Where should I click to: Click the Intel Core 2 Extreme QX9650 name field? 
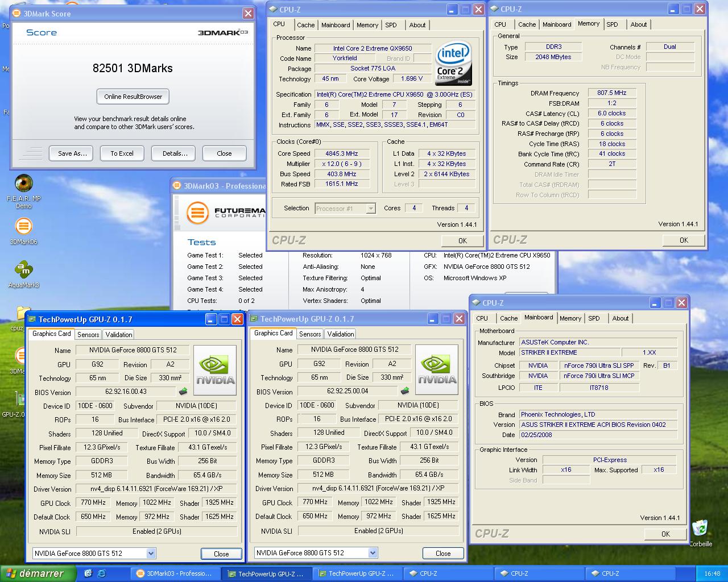(x=373, y=48)
